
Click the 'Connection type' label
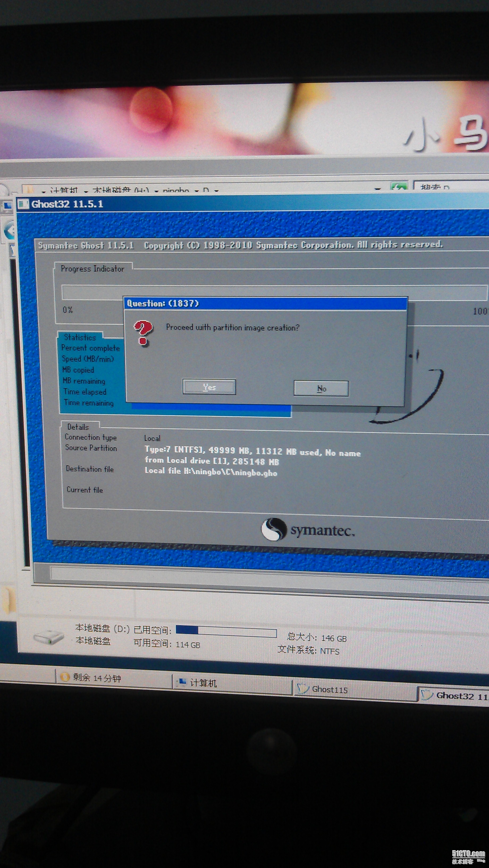[91, 437]
